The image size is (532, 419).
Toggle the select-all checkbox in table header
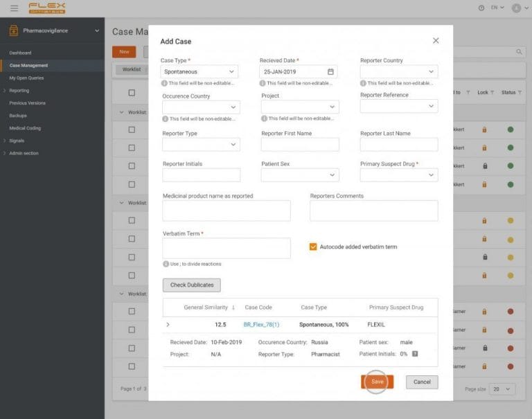click(x=132, y=93)
